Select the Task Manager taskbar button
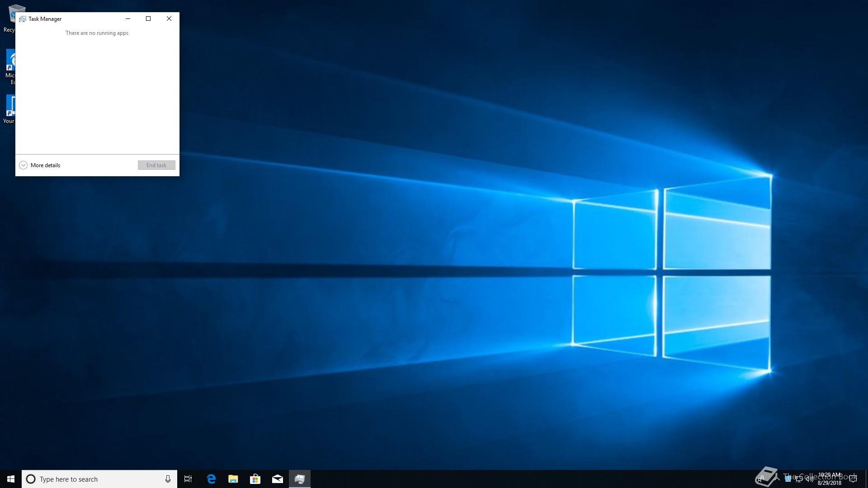Viewport: 868px width, 488px height. 300,479
